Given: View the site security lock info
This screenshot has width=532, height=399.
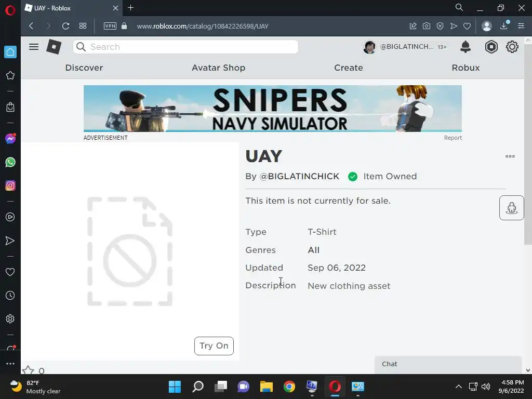Looking at the screenshot, I should coord(124,26).
